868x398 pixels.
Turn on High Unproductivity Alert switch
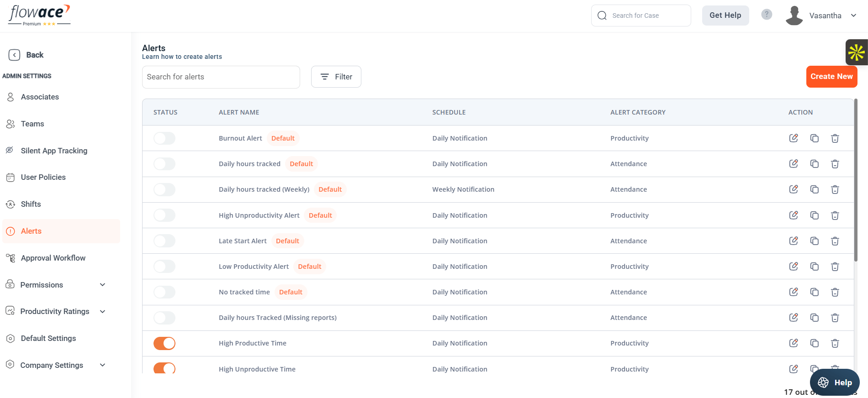pyautogui.click(x=164, y=215)
